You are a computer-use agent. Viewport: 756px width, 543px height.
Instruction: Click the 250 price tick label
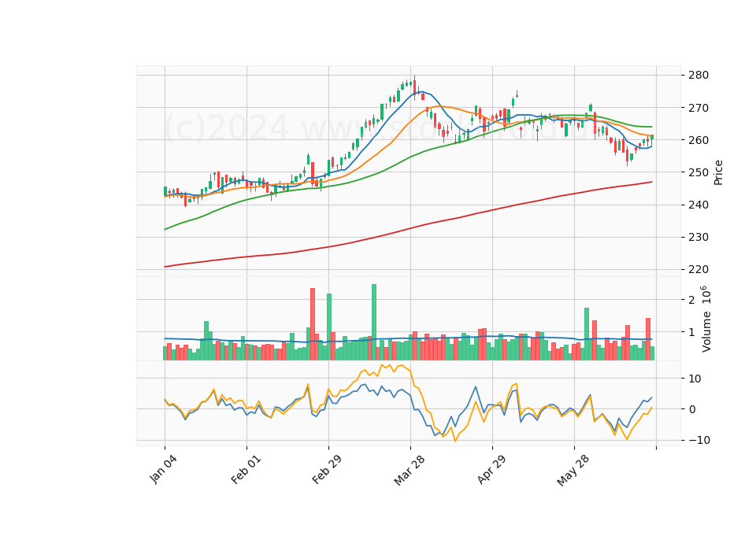pos(699,172)
